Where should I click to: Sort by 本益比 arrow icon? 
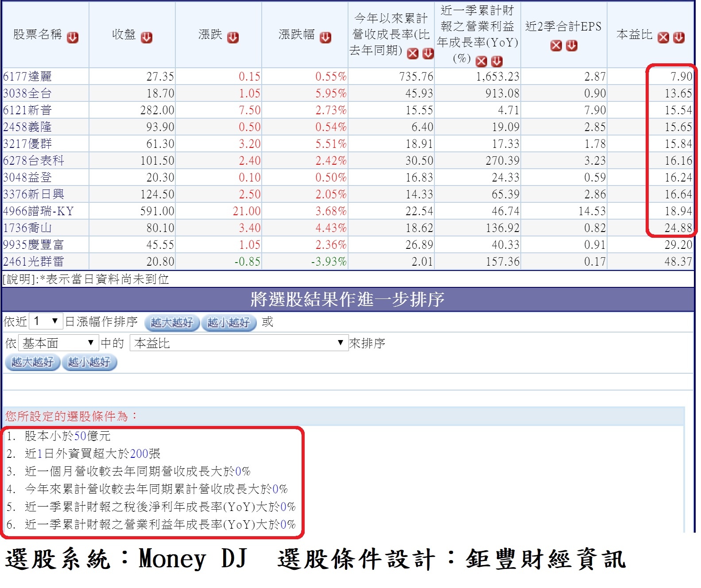(x=679, y=38)
